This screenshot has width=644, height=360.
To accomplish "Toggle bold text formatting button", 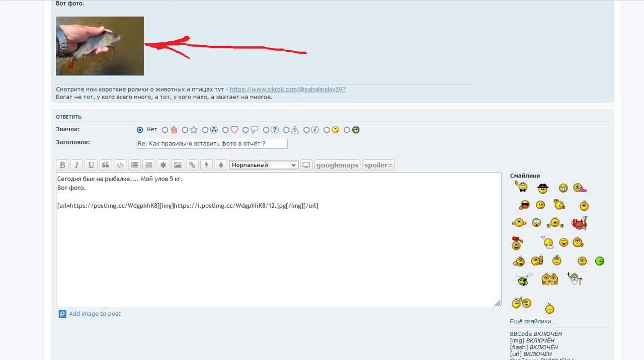I will click(x=62, y=165).
